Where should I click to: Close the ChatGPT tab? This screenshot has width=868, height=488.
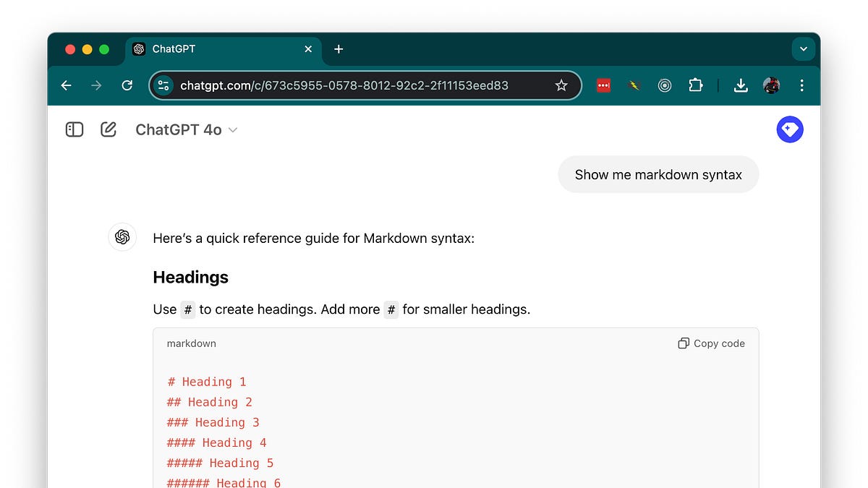[308, 49]
